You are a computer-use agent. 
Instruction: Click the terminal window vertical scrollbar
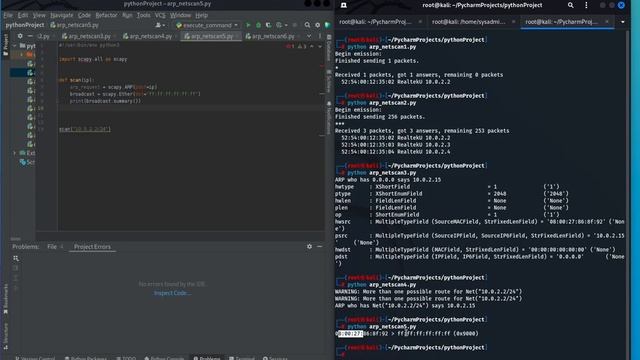pos(627,194)
